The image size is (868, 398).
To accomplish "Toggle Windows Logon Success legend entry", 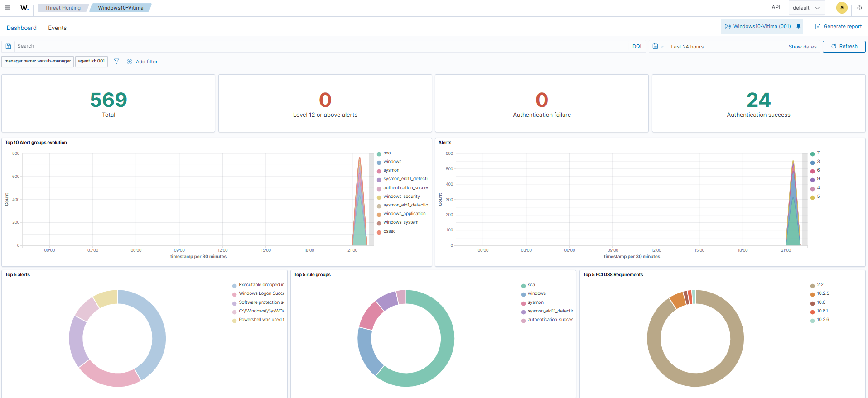I will [258, 293].
